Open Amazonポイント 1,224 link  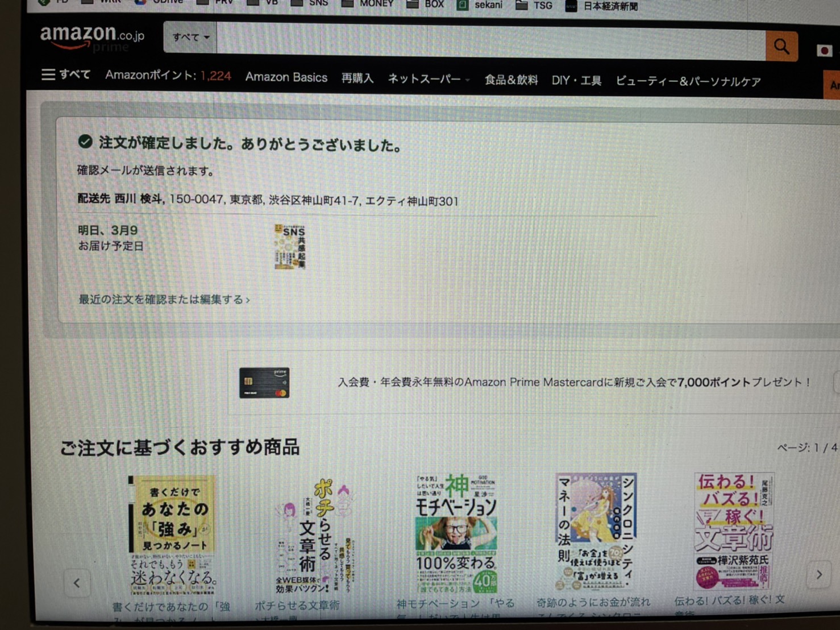(x=168, y=76)
